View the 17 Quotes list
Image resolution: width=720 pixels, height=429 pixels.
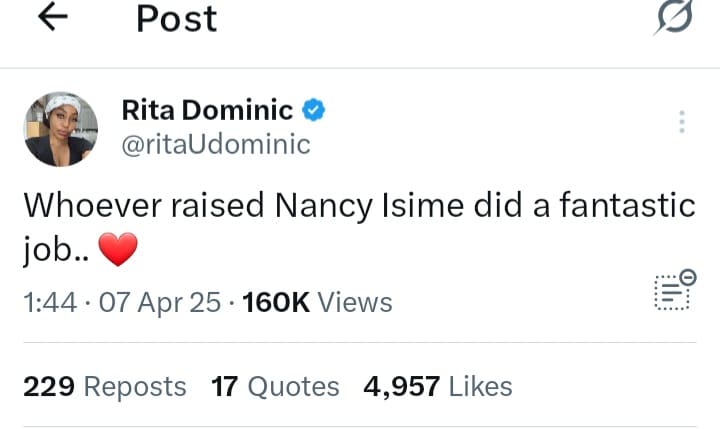[275, 386]
